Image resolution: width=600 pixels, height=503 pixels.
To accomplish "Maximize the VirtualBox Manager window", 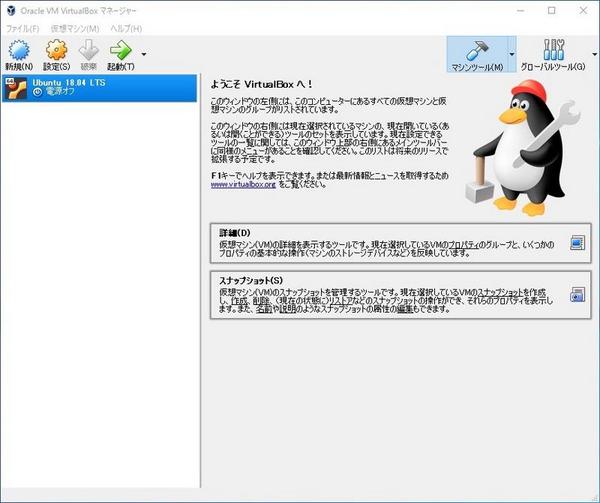I will click(552, 11).
